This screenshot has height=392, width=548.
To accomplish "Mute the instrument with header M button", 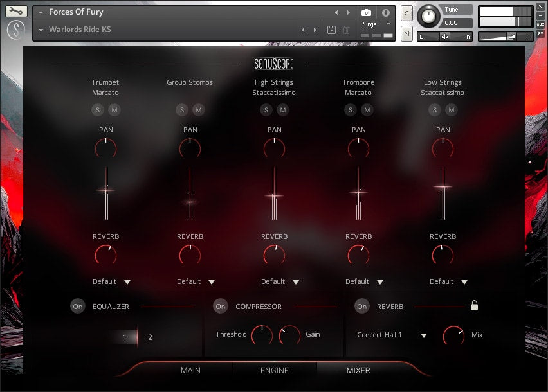I will (406, 34).
